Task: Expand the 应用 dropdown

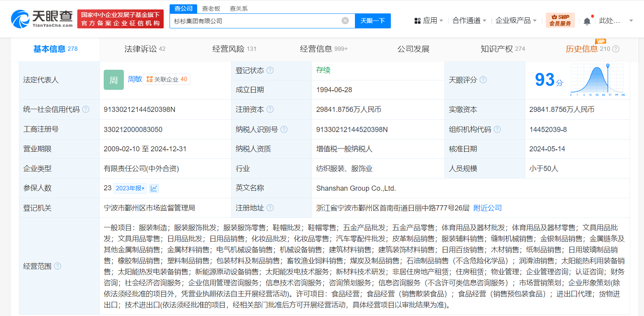Action: (x=441, y=21)
